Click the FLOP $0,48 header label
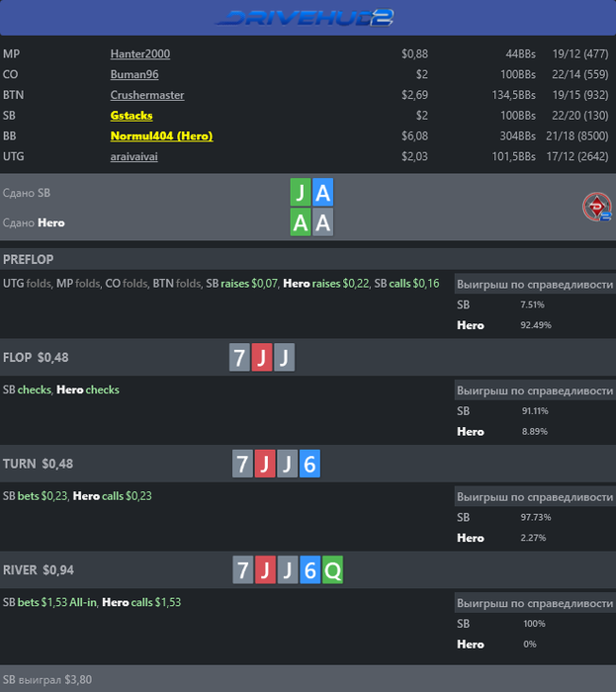 tap(36, 358)
